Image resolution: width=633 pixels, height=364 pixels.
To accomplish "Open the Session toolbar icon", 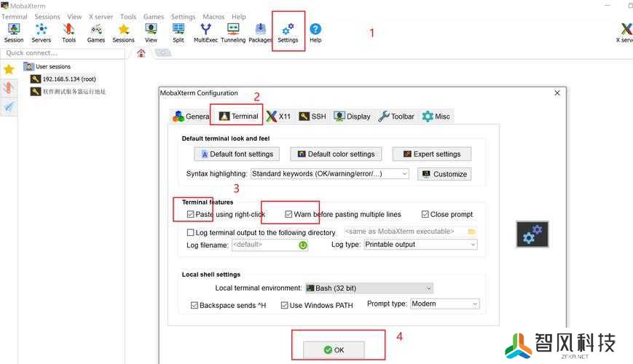I will (x=14, y=33).
